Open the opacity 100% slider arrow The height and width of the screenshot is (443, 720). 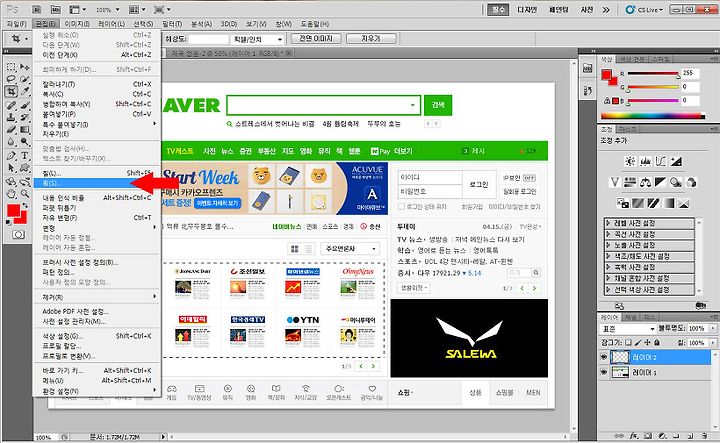tap(713, 329)
